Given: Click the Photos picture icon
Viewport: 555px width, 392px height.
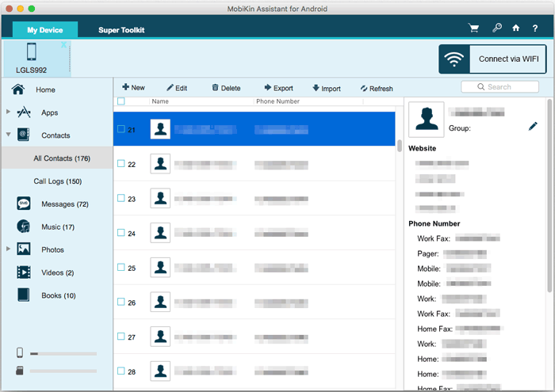Looking at the screenshot, I should point(23,249).
